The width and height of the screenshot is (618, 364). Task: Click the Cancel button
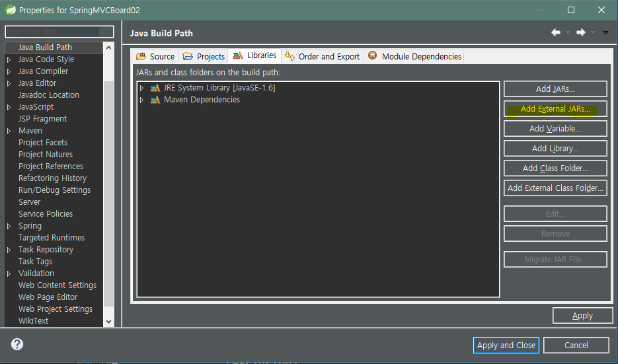576,345
